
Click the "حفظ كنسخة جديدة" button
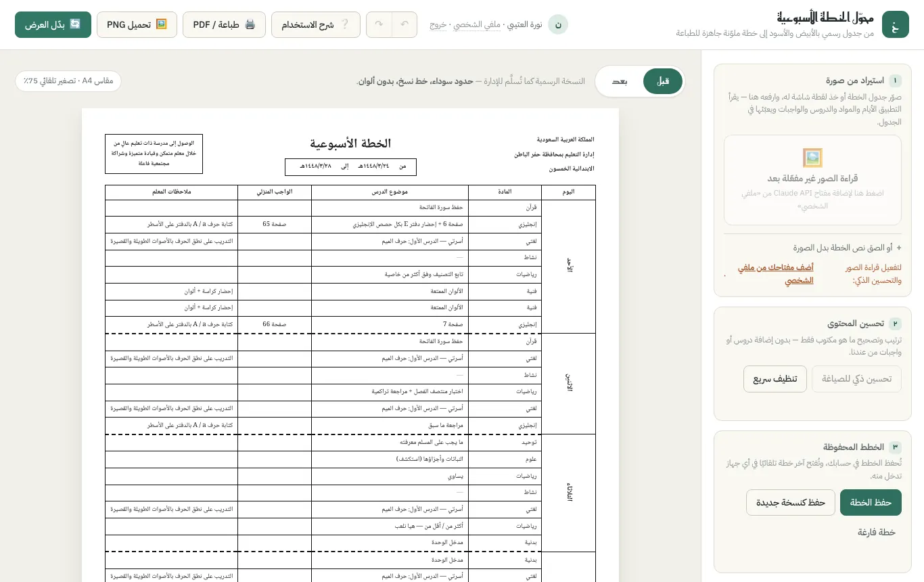(790, 503)
